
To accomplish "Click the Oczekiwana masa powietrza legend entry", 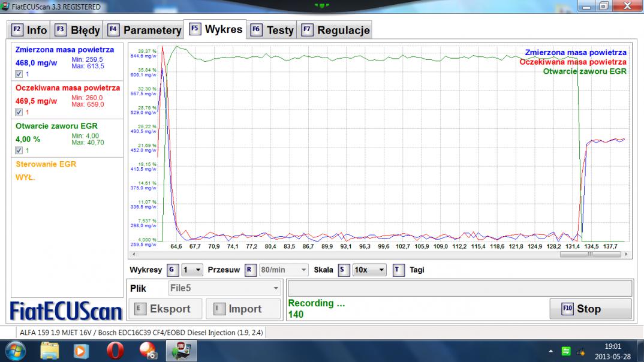I will pos(573,62).
